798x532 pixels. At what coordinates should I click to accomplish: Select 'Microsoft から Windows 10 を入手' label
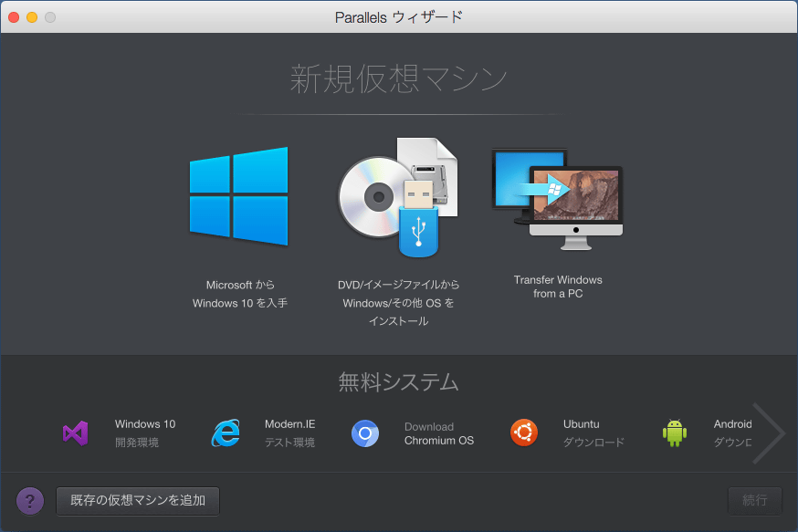[240, 294]
